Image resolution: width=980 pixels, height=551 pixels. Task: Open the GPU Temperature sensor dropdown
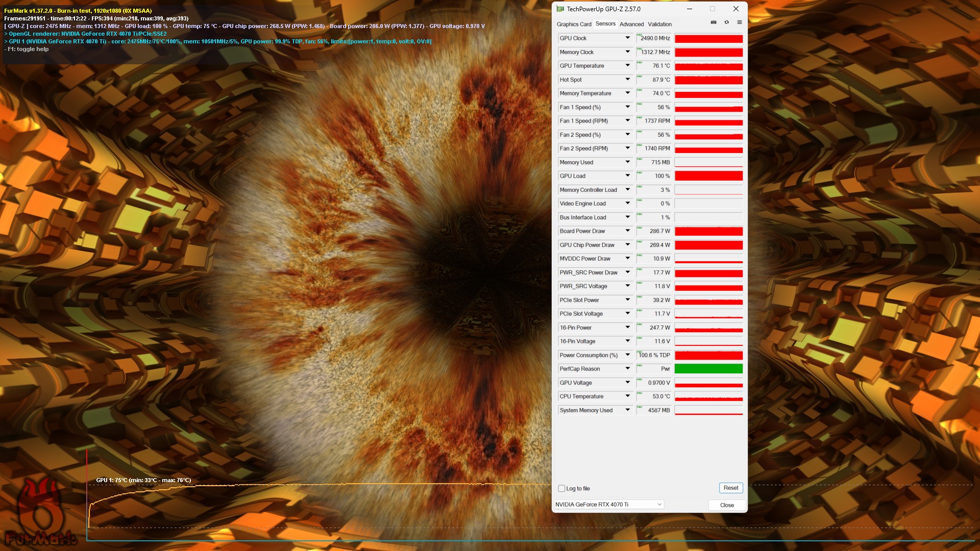tap(627, 66)
